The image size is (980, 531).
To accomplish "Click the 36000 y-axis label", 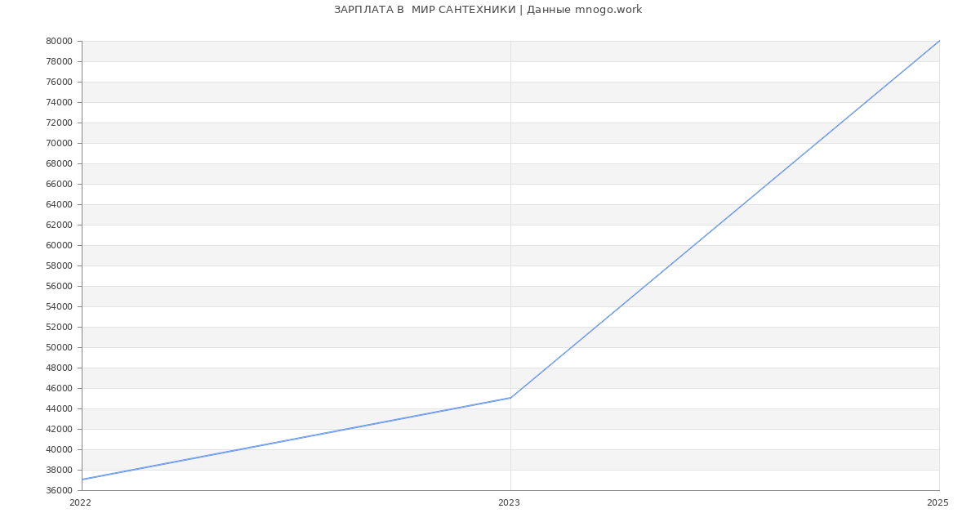I will 60,490.
